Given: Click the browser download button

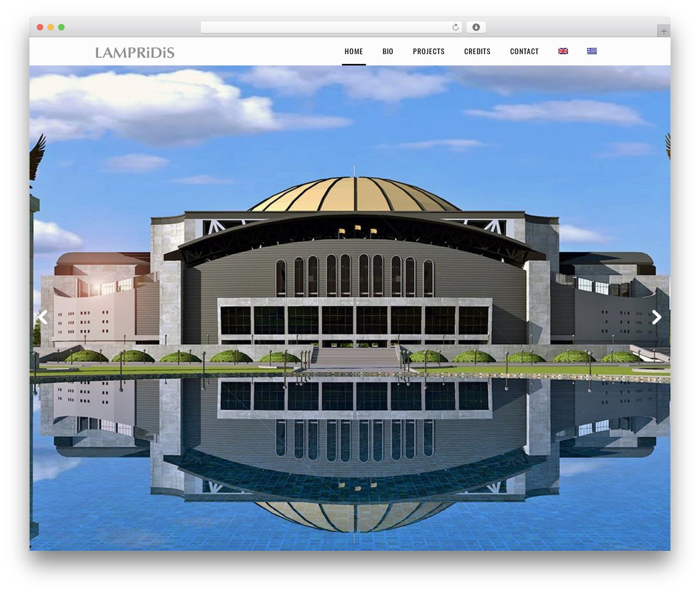Looking at the screenshot, I should pos(476,27).
